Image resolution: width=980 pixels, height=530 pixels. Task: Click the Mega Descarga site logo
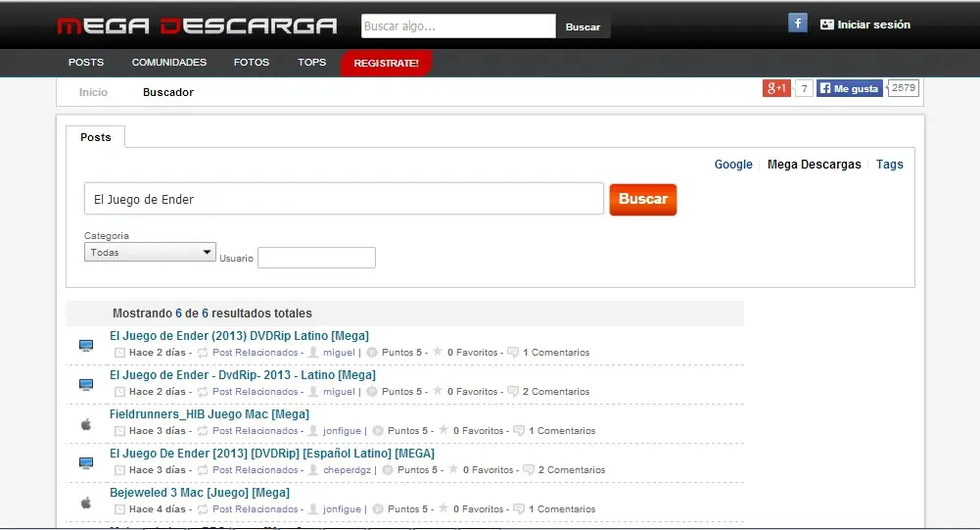(197, 25)
